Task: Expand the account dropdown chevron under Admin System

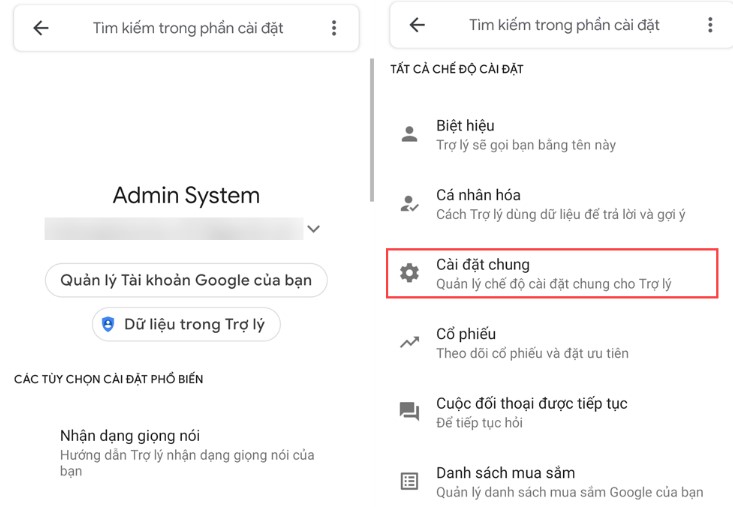Action: (x=314, y=229)
